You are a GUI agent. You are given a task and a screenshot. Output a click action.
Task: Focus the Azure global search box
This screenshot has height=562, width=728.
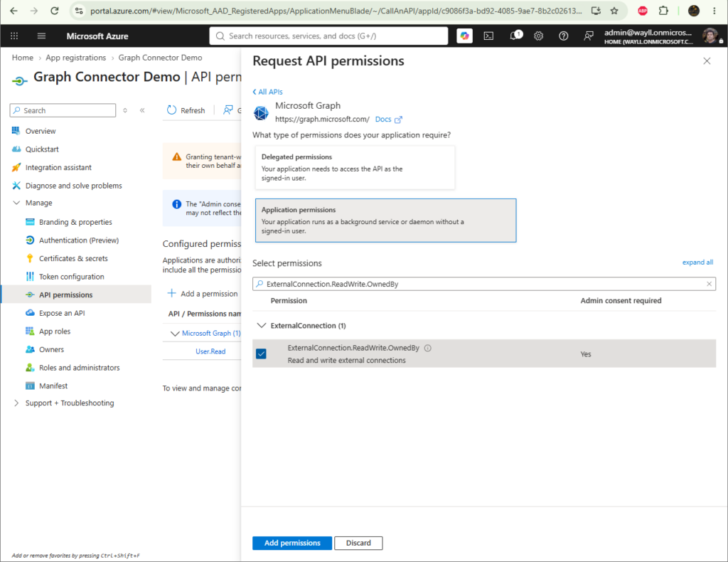coord(328,36)
